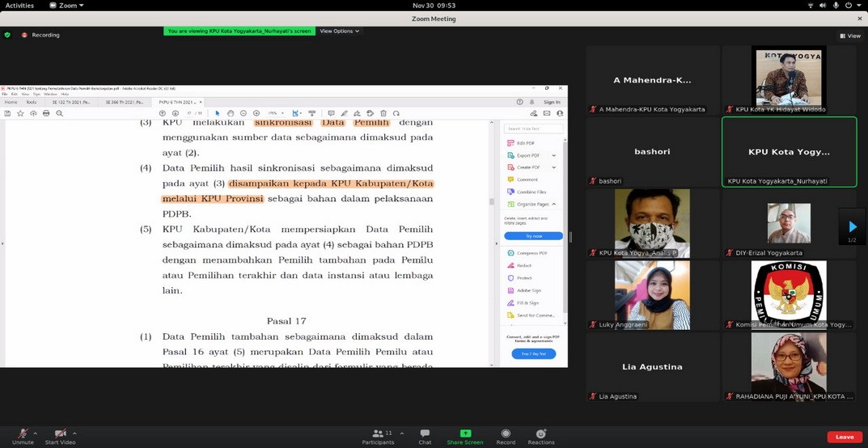Expand video options arrow beside Start Video
This screenshot has width=868, height=448.
coord(74,433)
